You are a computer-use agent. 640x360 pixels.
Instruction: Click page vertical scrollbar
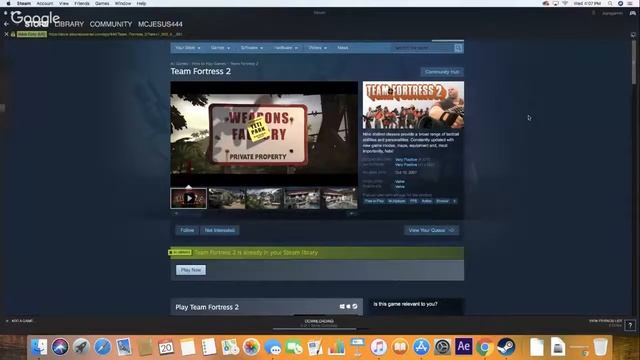click(633, 61)
